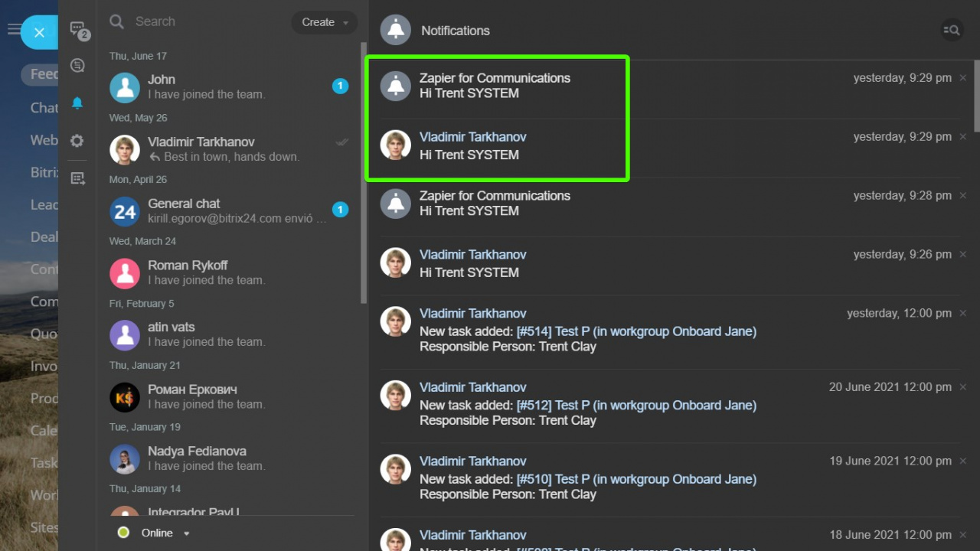Open notification search filter icon in header
Screen dimensions: 980x551
pos(952,30)
